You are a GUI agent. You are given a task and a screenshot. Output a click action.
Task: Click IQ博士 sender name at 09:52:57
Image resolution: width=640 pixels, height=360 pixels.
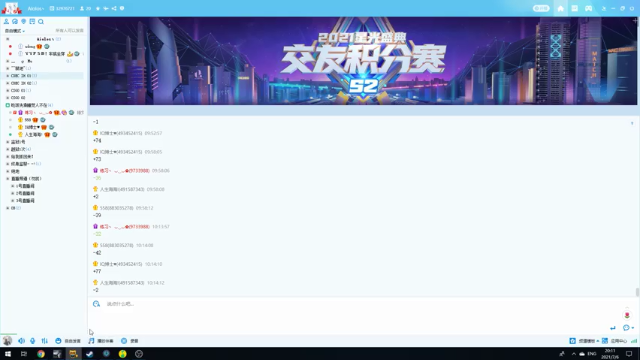tap(121, 133)
